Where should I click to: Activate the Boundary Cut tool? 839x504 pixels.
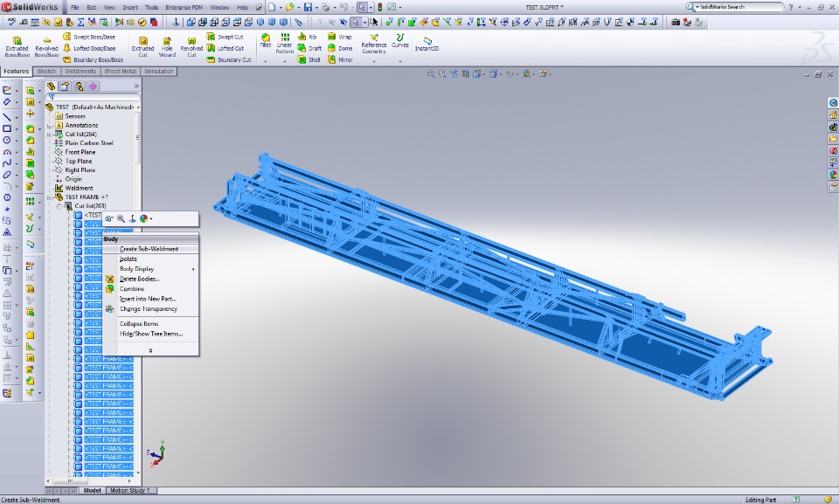(229, 60)
